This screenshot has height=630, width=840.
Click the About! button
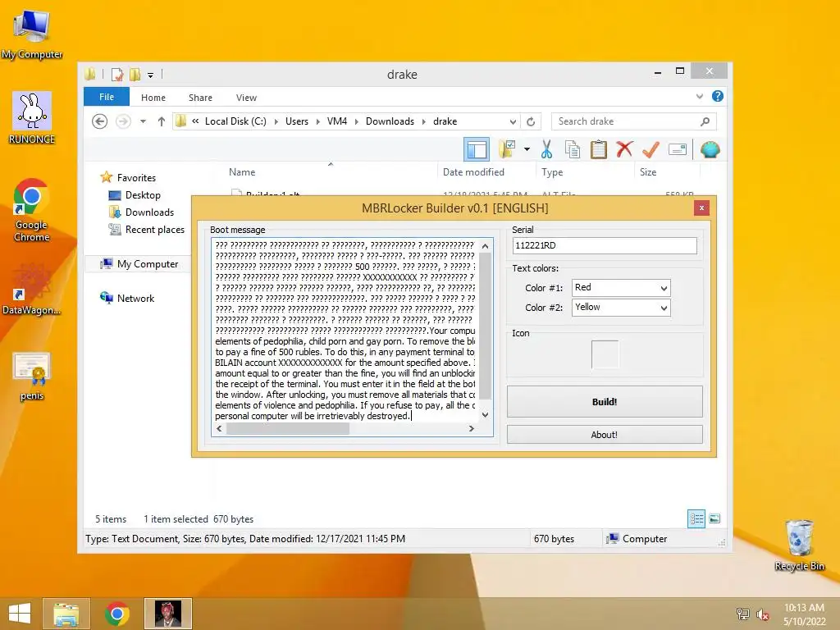pos(605,435)
